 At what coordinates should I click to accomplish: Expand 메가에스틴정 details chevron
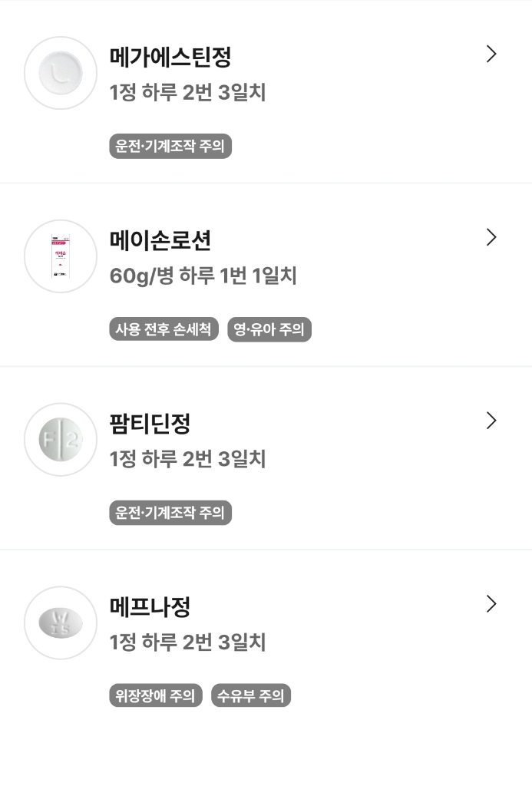click(491, 54)
